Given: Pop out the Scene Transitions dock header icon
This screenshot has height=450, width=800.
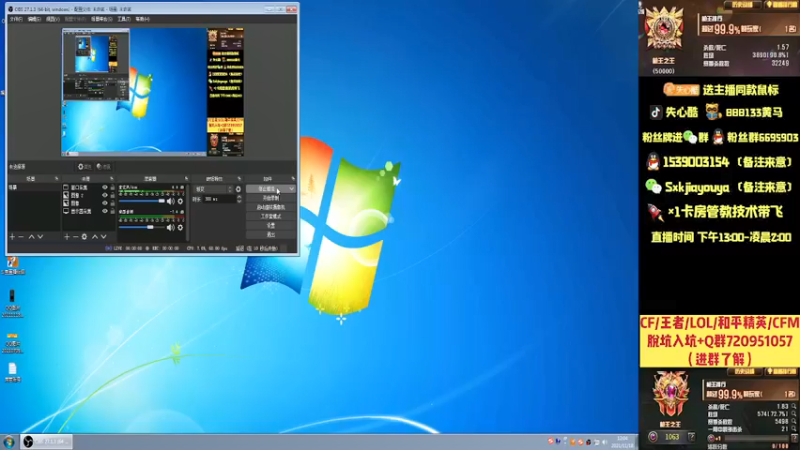Looking at the screenshot, I should click(x=239, y=179).
